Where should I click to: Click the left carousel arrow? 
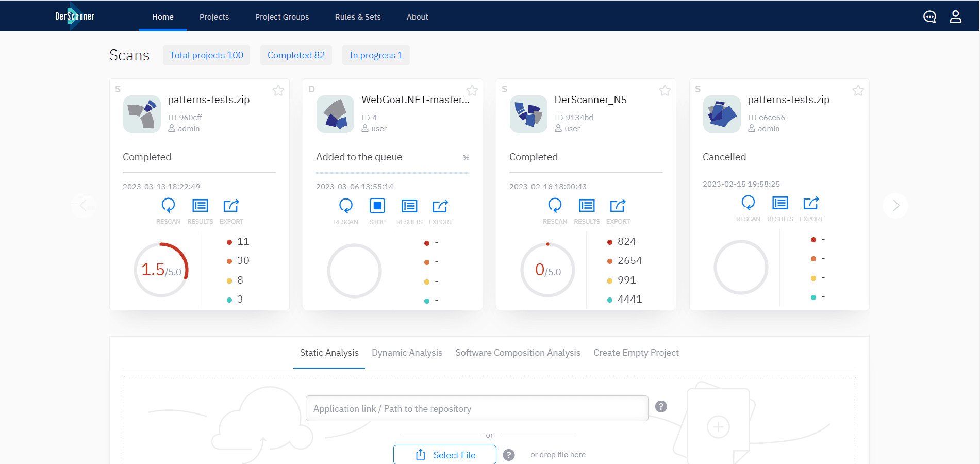click(84, 205)
